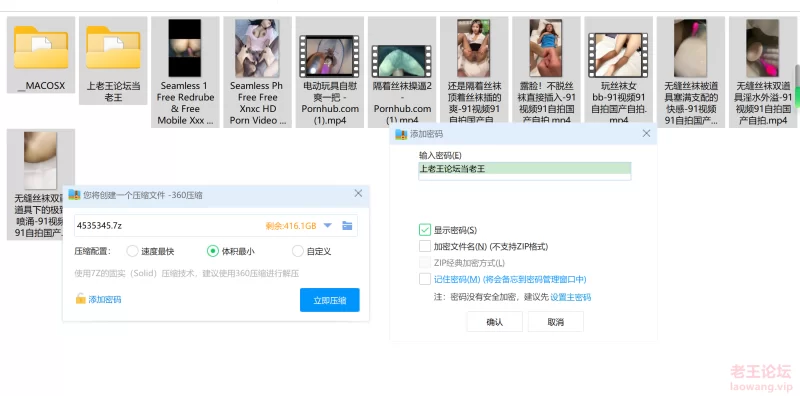Expand the save location dropdown arrow
The width and height of the screenshot is (800, 396).
tap(328, 226)
